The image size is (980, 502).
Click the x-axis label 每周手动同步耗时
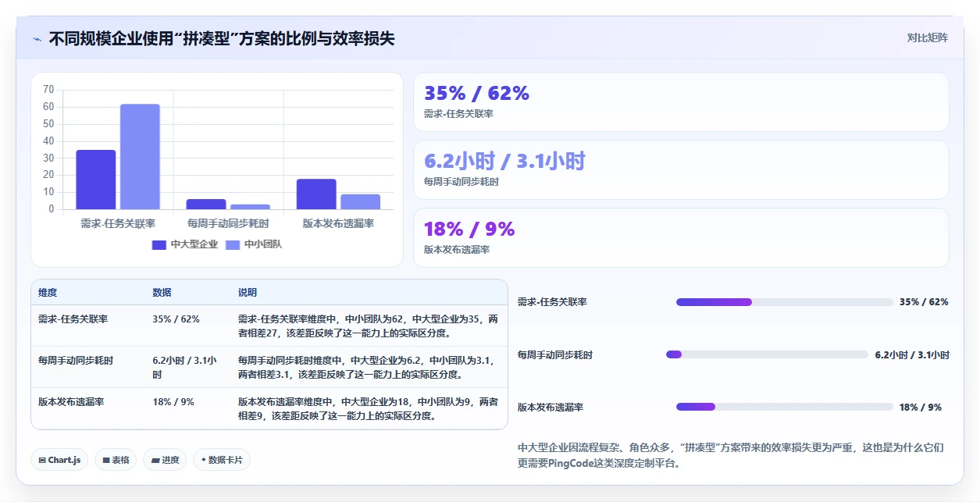pos(228,223)
